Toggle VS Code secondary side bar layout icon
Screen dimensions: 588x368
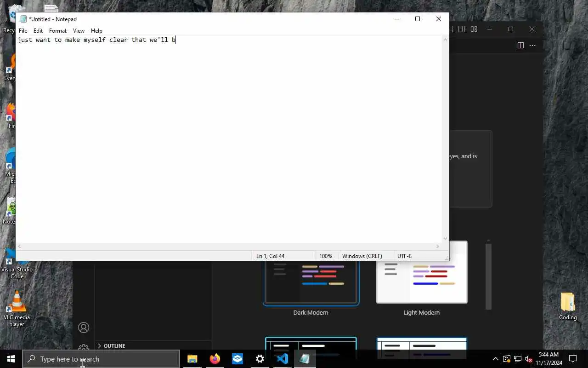462,29
